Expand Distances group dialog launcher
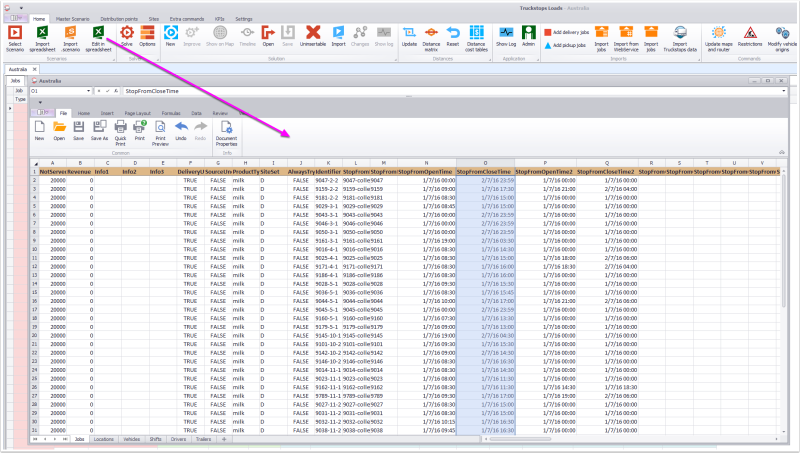This screenshot has width=800, height=453. click(490, 60)
